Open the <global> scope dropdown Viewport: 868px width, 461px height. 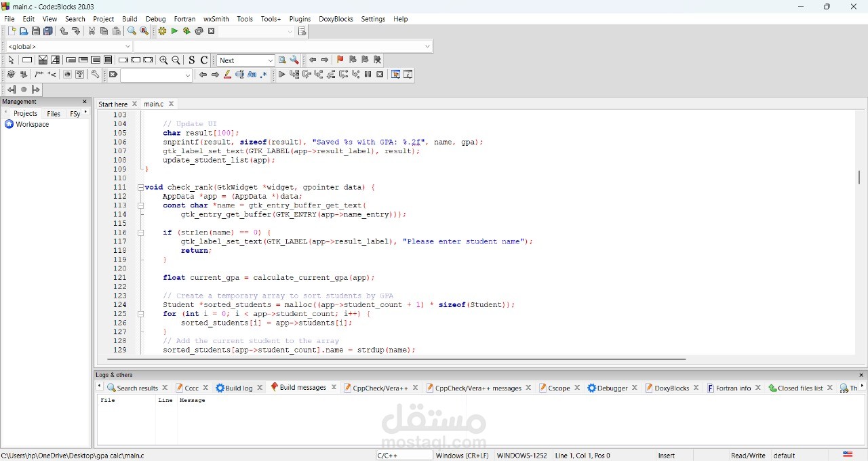(68, 46)
